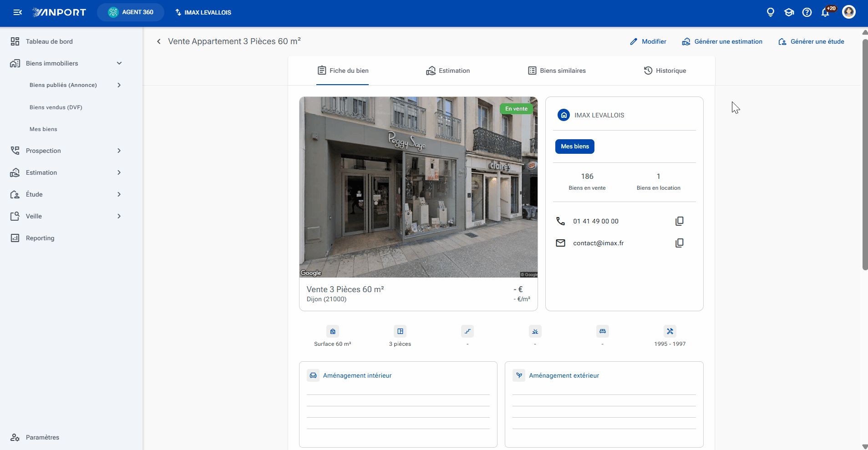Viewport: 868px width, 450px height.
Task: Click the Mes biens blue button
Action: (575, 147)
